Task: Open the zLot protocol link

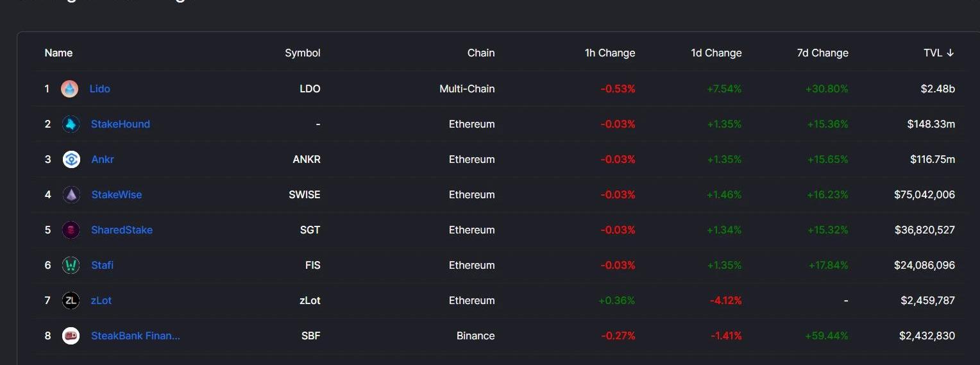Action: [x=101, y=300]
